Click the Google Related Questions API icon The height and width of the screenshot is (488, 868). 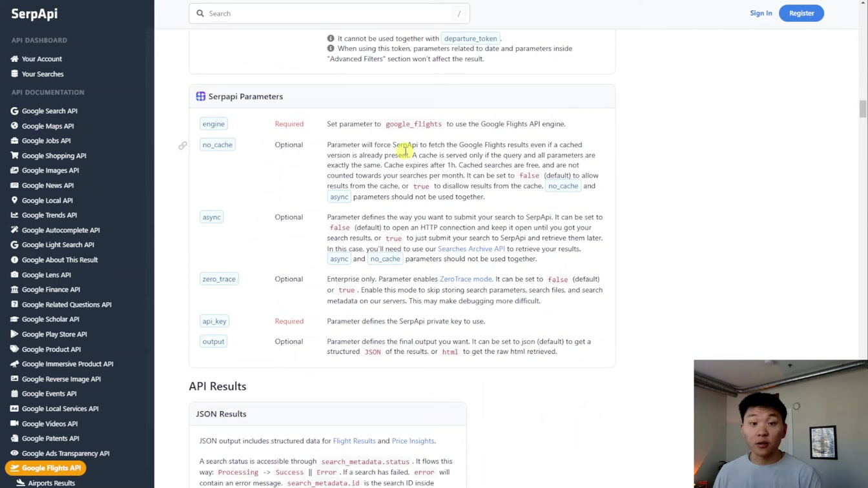point(14,305)
